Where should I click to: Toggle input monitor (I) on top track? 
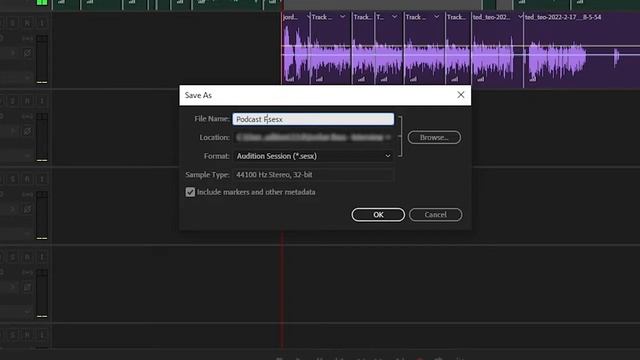(42, 23)
